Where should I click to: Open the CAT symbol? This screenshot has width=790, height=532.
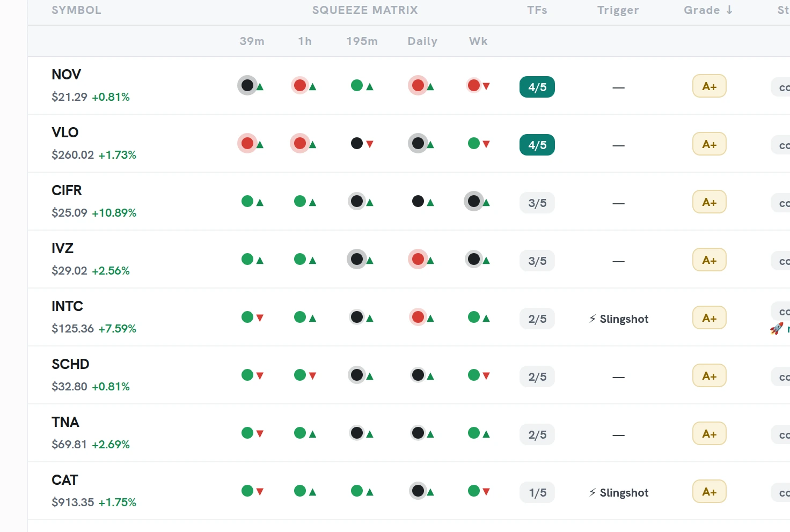pos(64,480)
